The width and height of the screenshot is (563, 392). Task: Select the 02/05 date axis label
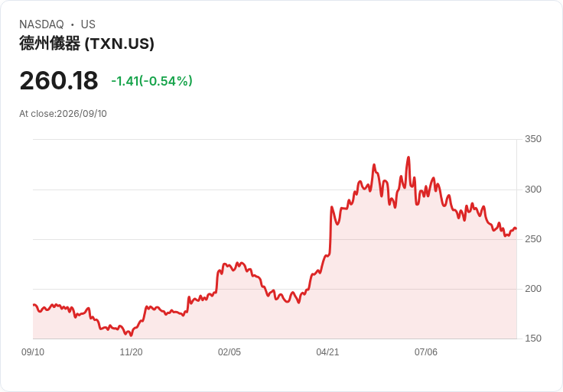[229, 352]
